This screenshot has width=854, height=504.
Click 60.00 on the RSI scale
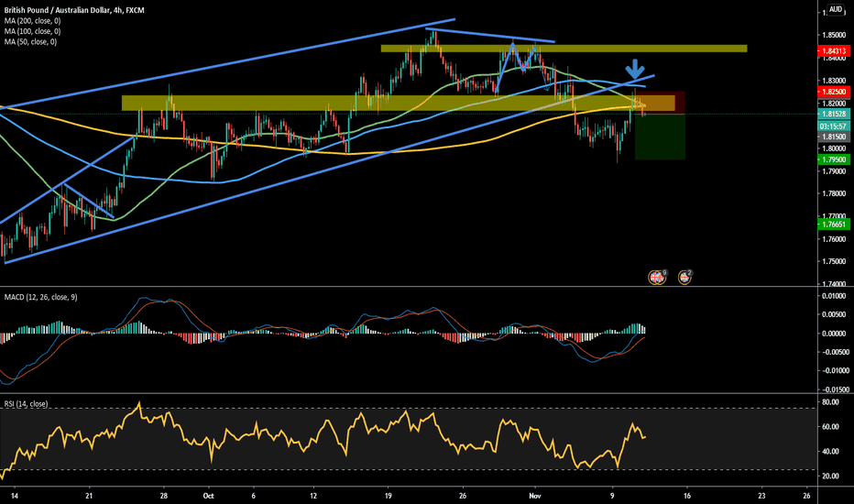point(830,427)
